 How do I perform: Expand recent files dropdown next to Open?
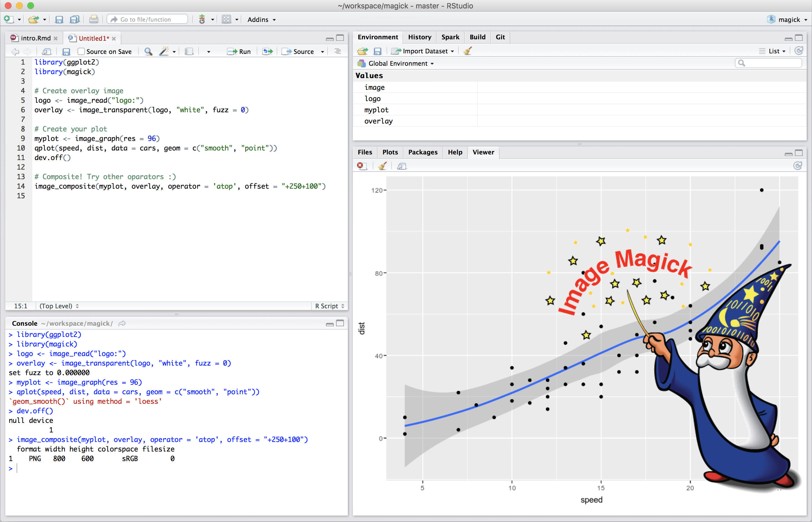44,20
